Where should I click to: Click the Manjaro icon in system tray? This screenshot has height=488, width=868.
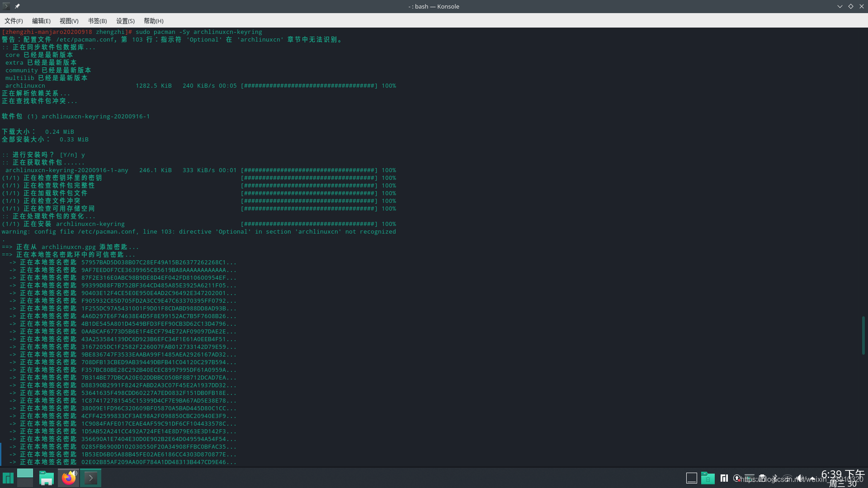[x=724, y=478]
